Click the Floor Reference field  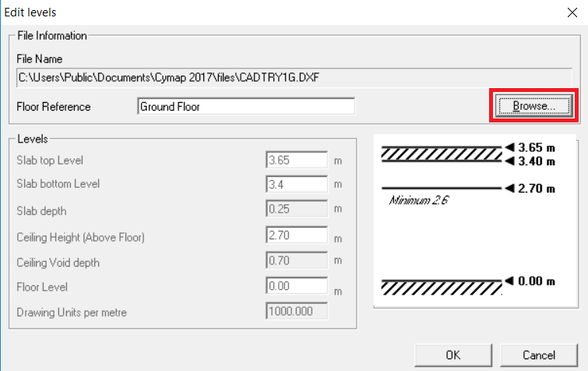pos(246,107)
